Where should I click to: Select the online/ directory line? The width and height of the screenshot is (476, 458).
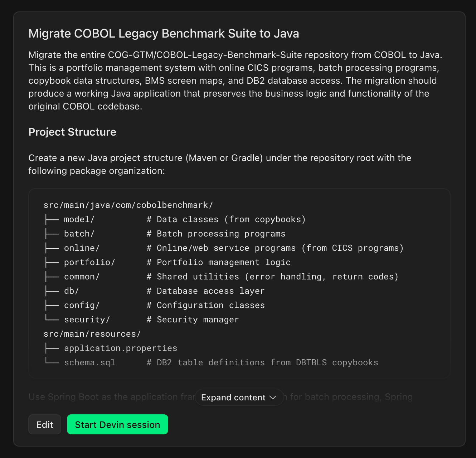(x=224, y=248)
